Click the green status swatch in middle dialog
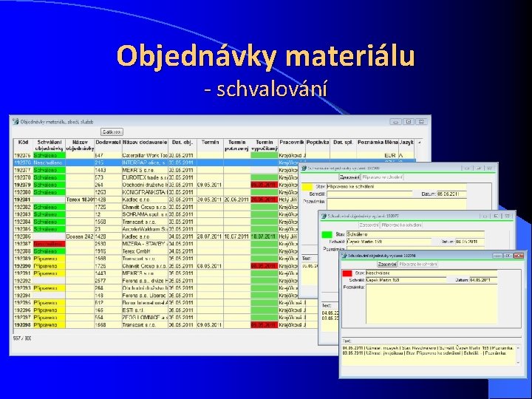532x399 pixels. pos(327,234)
